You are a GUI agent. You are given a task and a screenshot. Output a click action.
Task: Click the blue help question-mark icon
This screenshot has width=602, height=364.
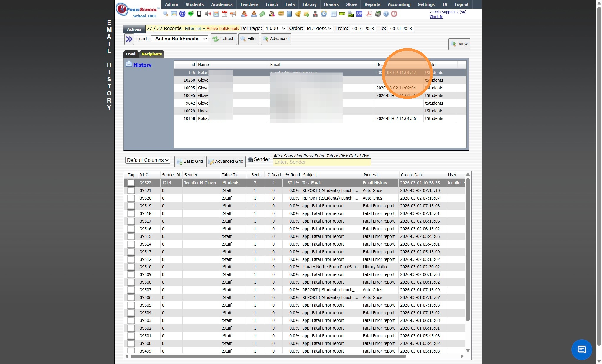(386, 14)
